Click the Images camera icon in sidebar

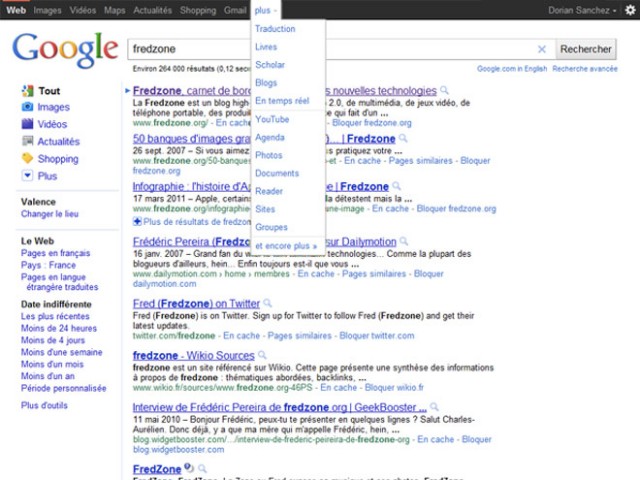pos(27,107)
